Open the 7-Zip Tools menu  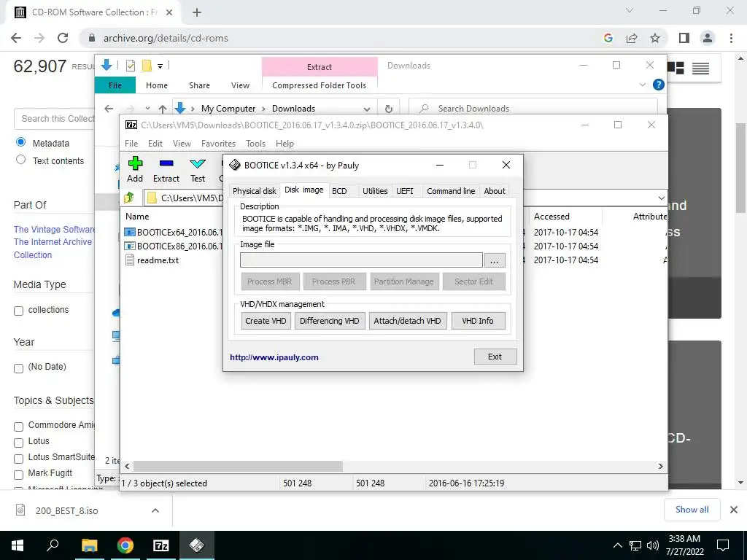(x=256, y=144)
